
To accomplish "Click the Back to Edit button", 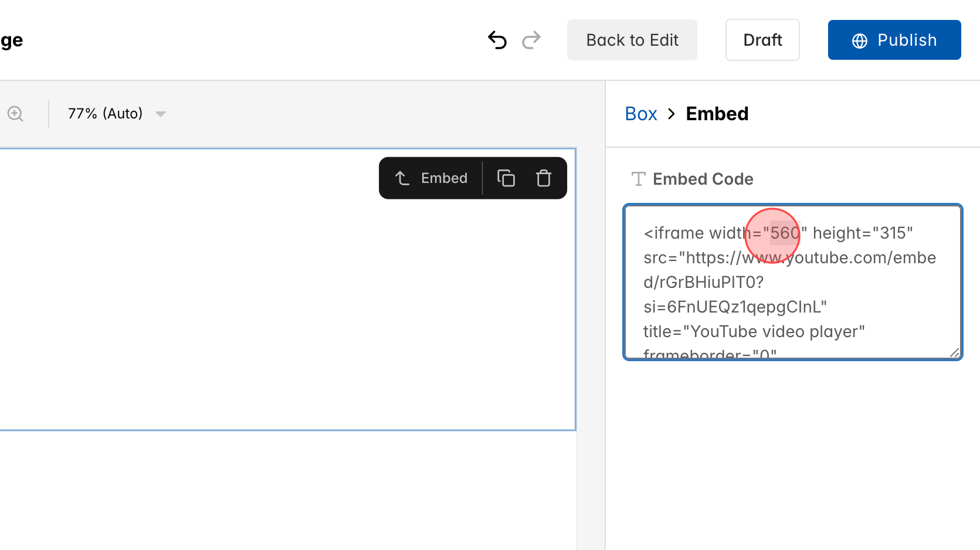I will click(632, 40).
